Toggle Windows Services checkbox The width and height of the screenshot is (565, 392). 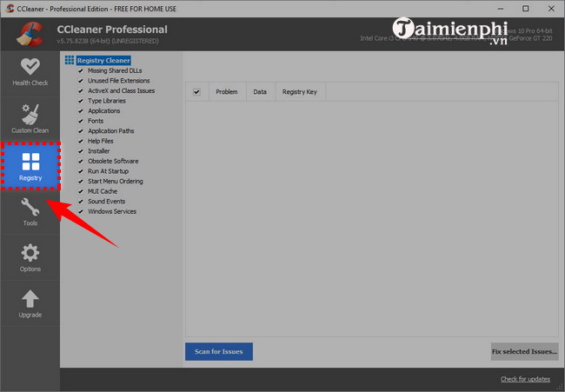coord(81,211)
